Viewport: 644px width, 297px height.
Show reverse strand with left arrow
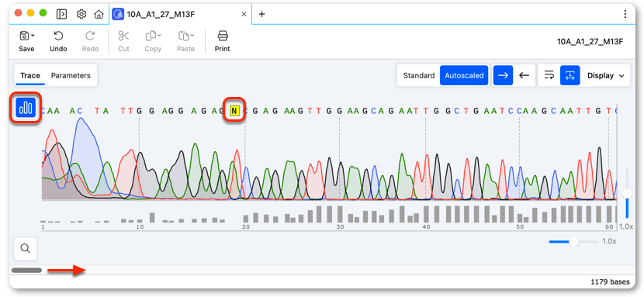tap(524, 75)
